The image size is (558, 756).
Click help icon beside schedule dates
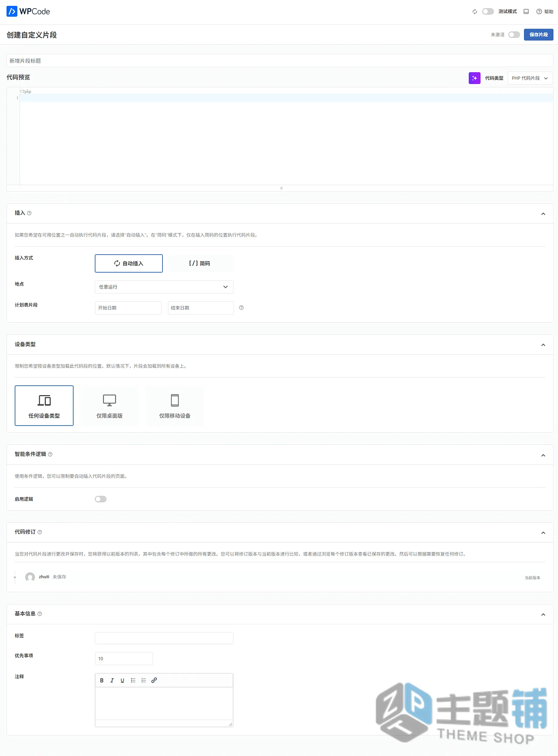241,308
